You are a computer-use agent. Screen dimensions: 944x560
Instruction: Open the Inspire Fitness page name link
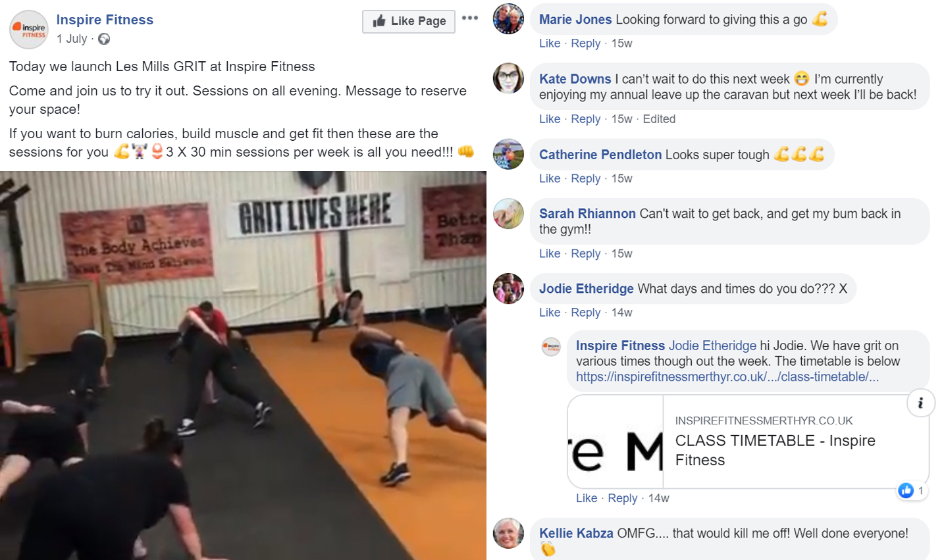(x=105, y=20)
